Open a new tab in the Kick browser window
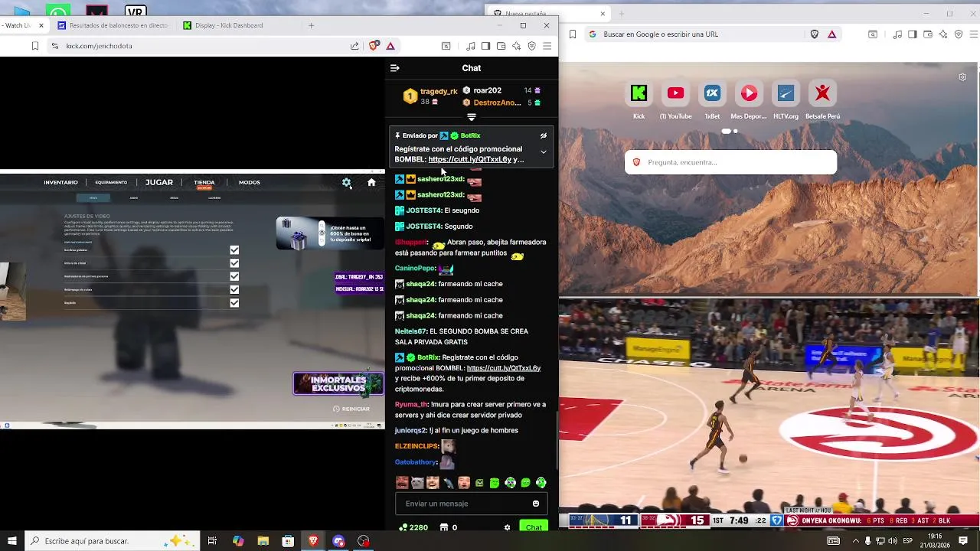980x551 pixels. click(x=311, y=25)
